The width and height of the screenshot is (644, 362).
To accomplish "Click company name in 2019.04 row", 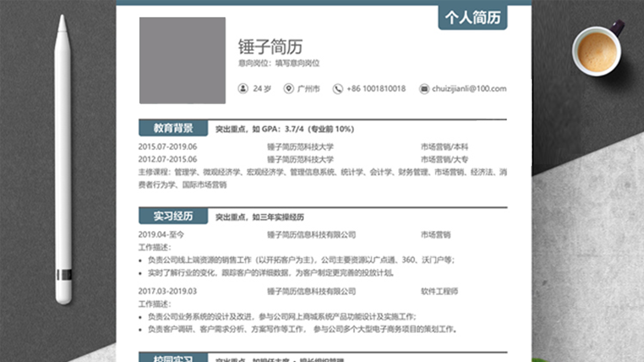I will (x=311, y=235).
